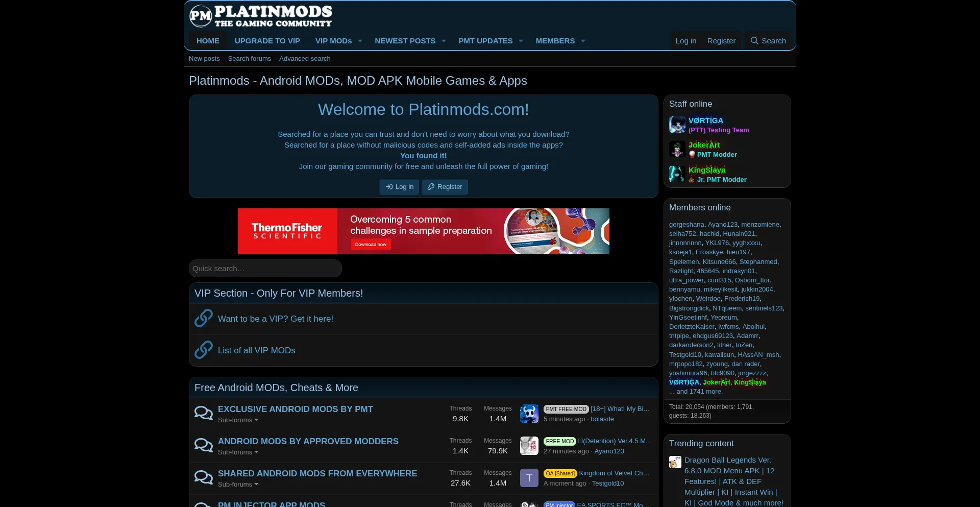Click Ayano123's avatar in latest post

click(x=529, y=446)
